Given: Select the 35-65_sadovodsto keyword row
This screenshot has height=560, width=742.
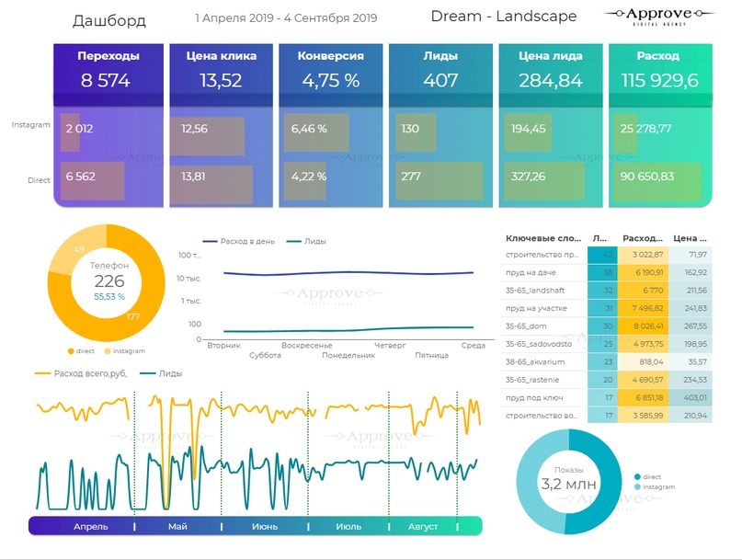Looking at the screenshot, I should click(x=606, y=344).
